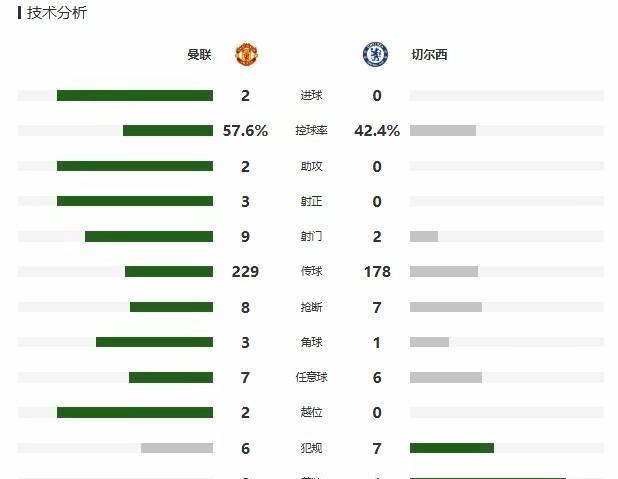
Task: Click Manchester United's green possession bar
Action: pyautogui.click(x=168, y=130)
